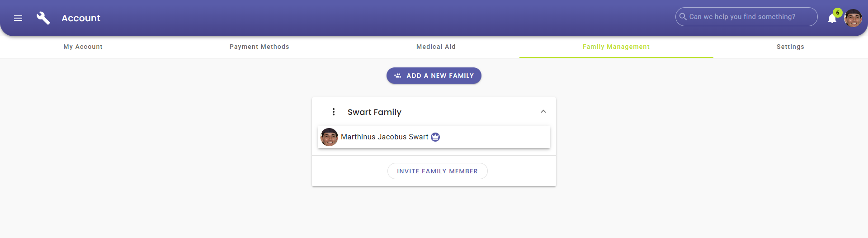Switch to the My Account tab
The image size is (868, 238).
[83, 47]
